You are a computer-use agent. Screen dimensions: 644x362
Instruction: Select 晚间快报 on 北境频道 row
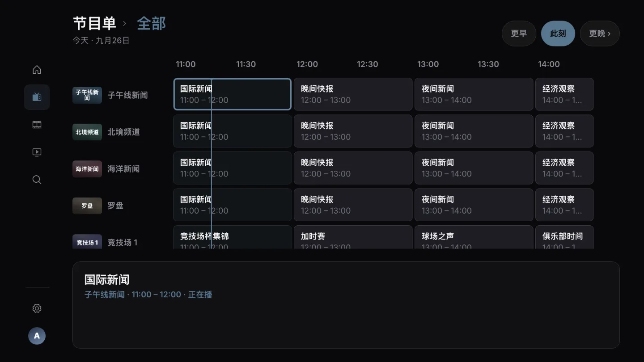tap(353, 131)
